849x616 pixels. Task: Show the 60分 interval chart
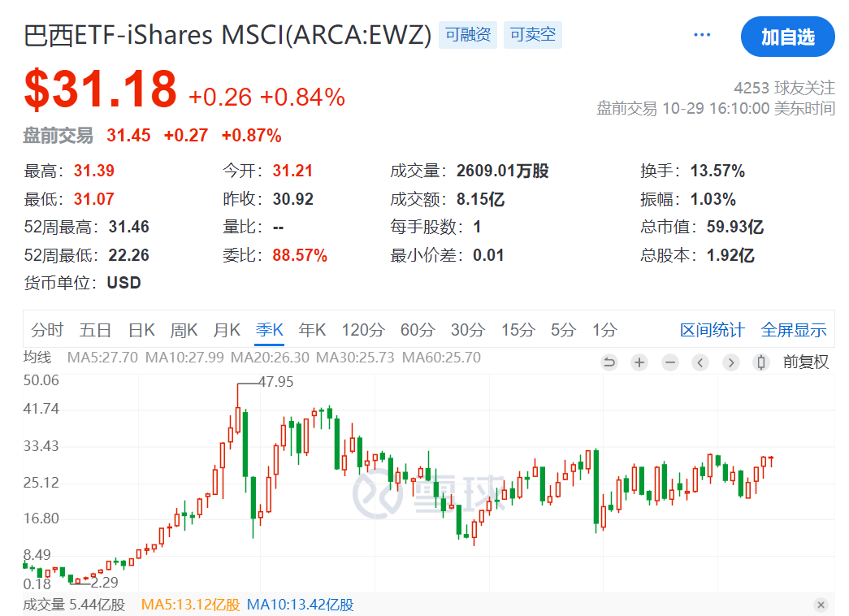tap(418, 330)
